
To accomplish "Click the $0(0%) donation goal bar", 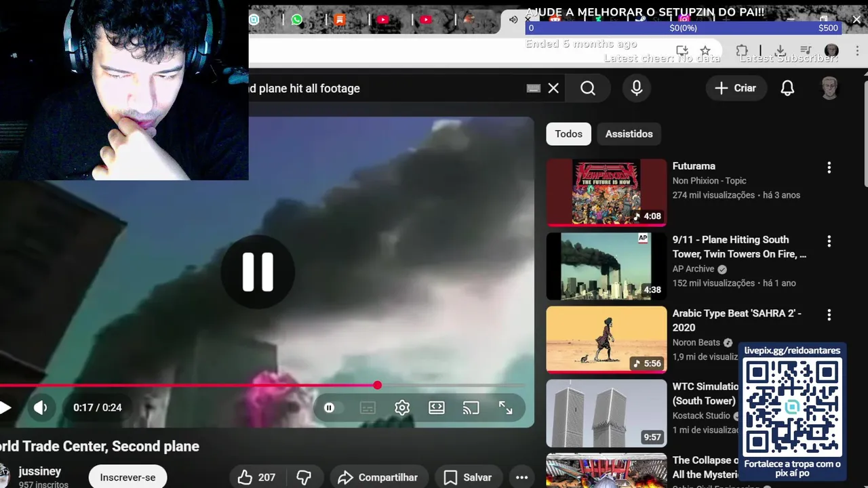I will (684, 28).
